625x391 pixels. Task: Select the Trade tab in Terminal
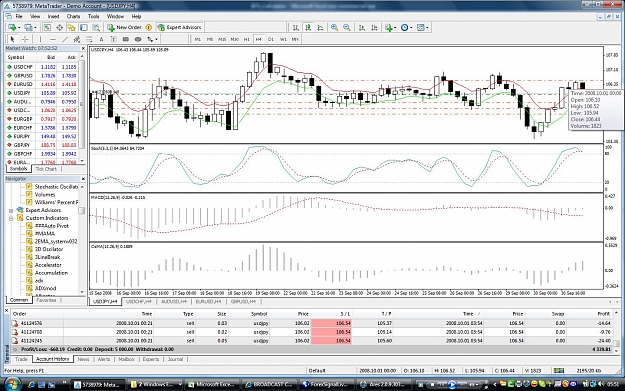(21, 359)
